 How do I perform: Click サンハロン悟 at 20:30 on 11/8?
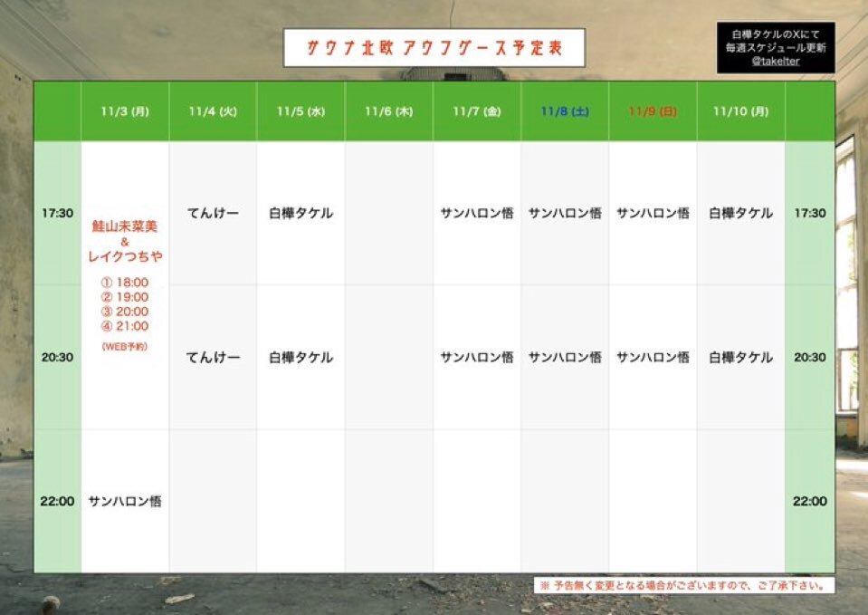565,358
